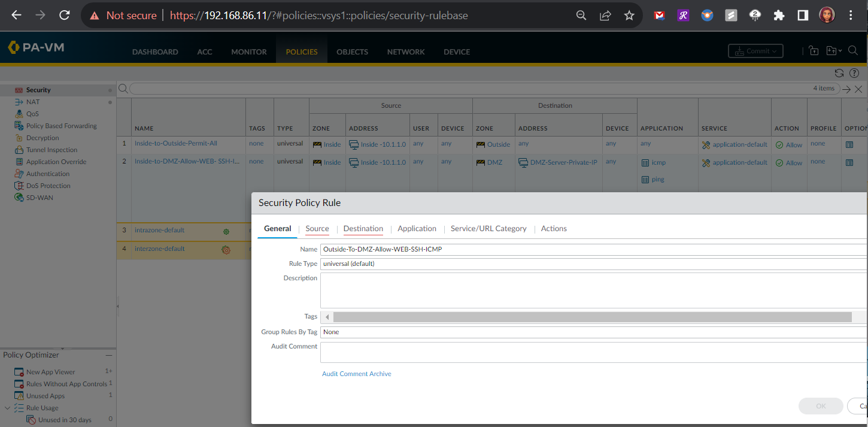Click the search magnifier icon in PA-VM header

tap(853, 51)
